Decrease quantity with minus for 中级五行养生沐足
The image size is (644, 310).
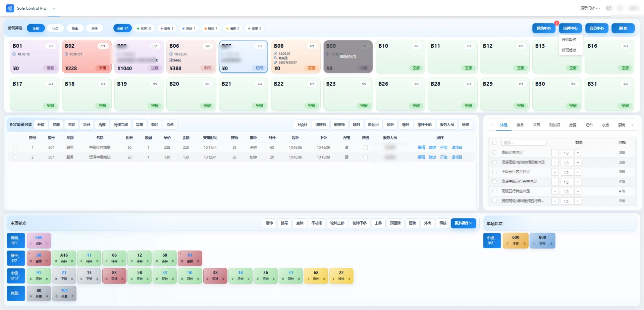click(555, 172)
